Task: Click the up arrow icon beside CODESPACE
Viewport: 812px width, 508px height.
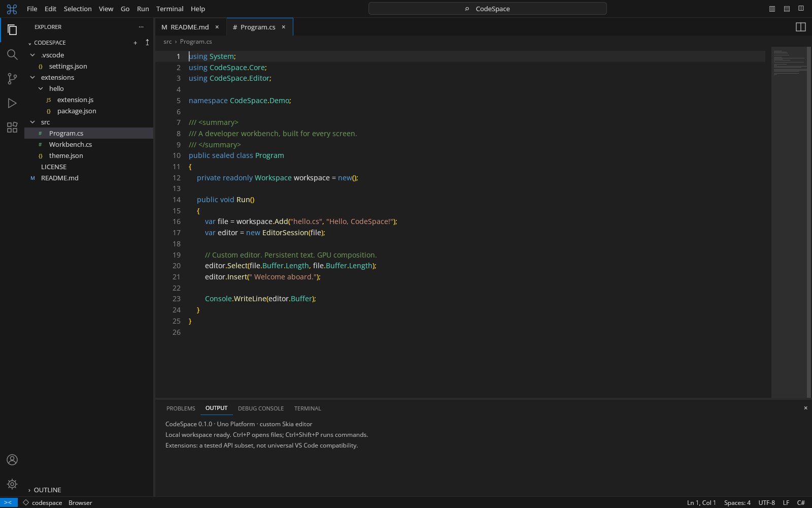Action: [x=147, y=43]
